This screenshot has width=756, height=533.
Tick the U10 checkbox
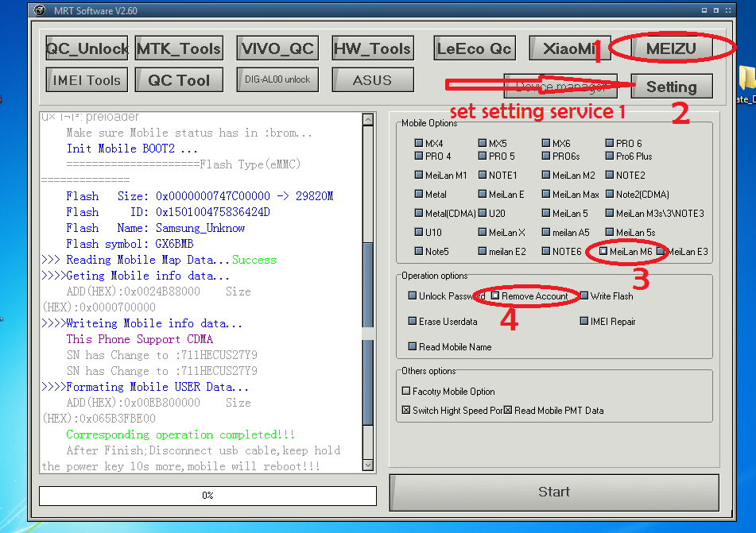click(418, 232)
